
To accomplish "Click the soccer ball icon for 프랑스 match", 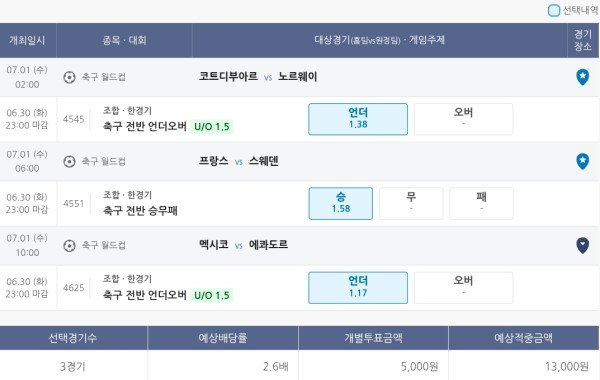I will pos(69,161).
